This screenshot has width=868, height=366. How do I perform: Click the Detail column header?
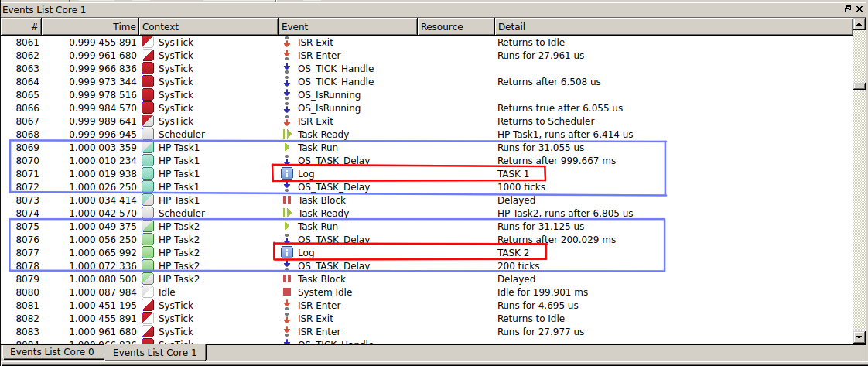click(672, 26)
